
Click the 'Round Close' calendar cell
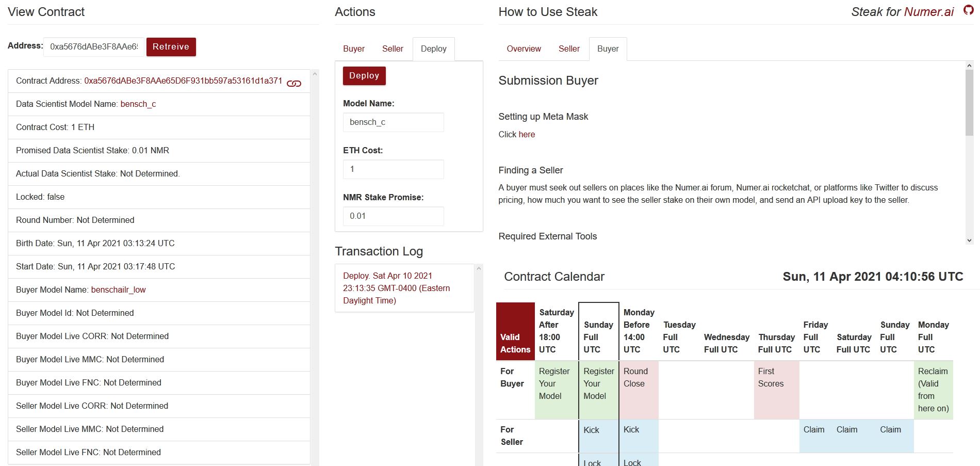pos(639,390)
